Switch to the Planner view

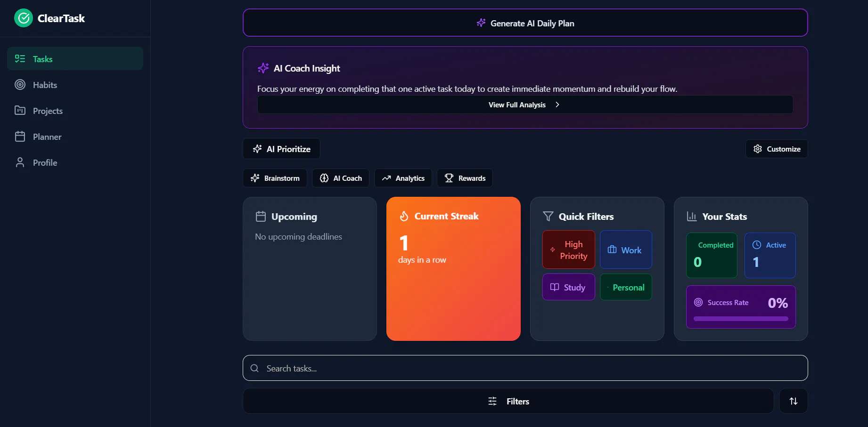(x=75, y=137)
